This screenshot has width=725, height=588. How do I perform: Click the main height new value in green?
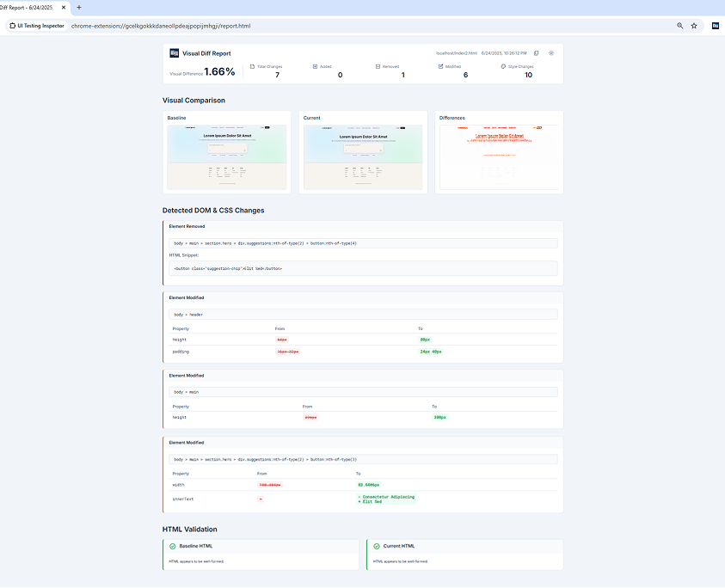[439, 418]
